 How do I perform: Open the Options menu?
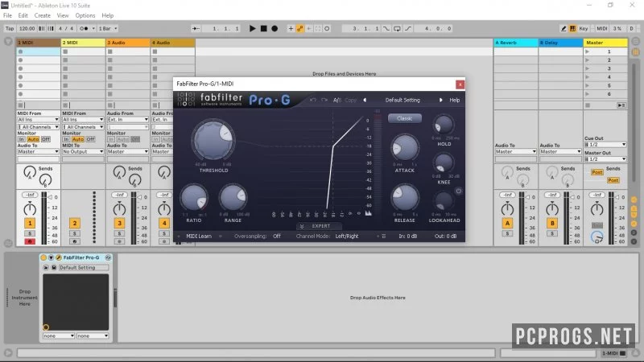[x=85, y=15]
